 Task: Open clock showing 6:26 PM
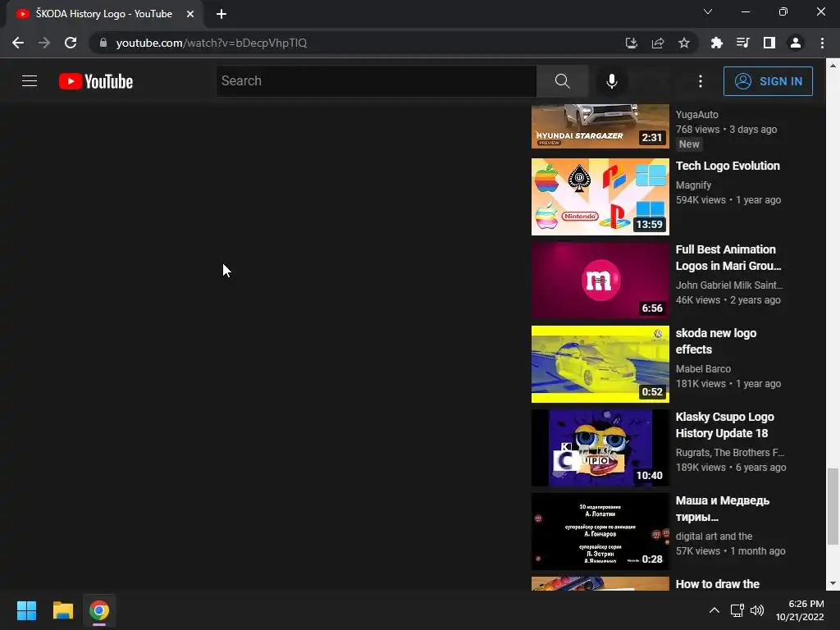799,610
